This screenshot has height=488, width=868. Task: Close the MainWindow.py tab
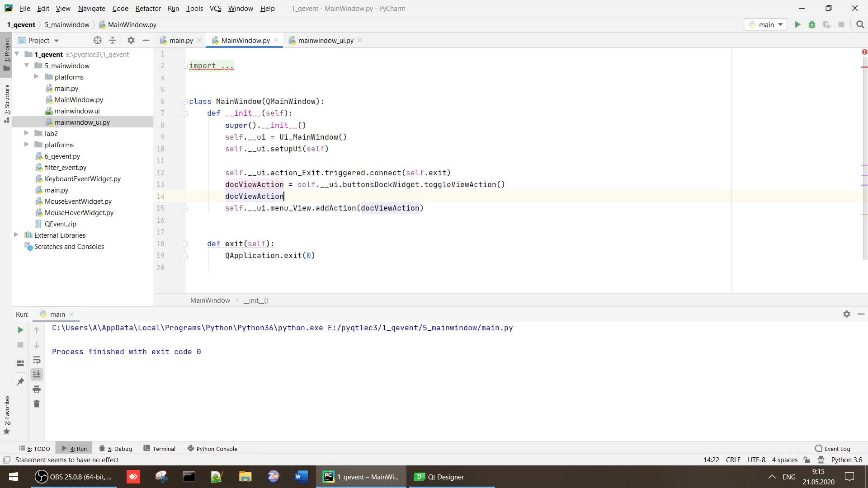[x=276, y=40]
